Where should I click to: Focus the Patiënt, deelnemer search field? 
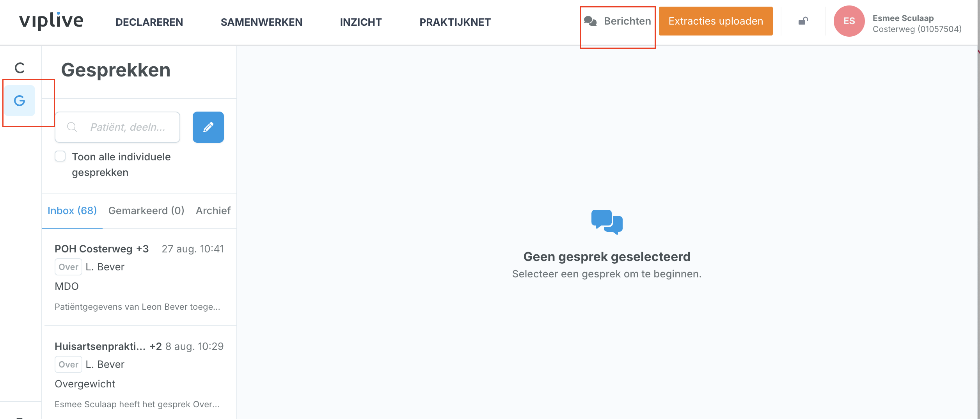128,127
